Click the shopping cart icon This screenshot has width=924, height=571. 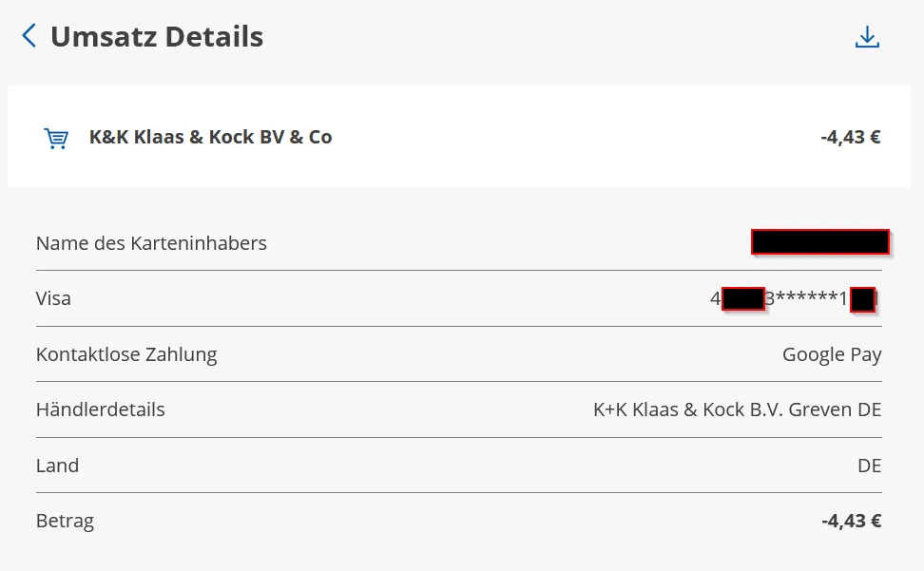pyautogui.click(x=56, y=139)
